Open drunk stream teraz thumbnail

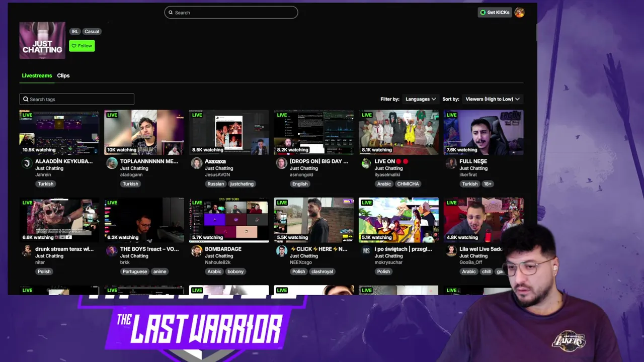pyautogui.click(x=59, y=220)
